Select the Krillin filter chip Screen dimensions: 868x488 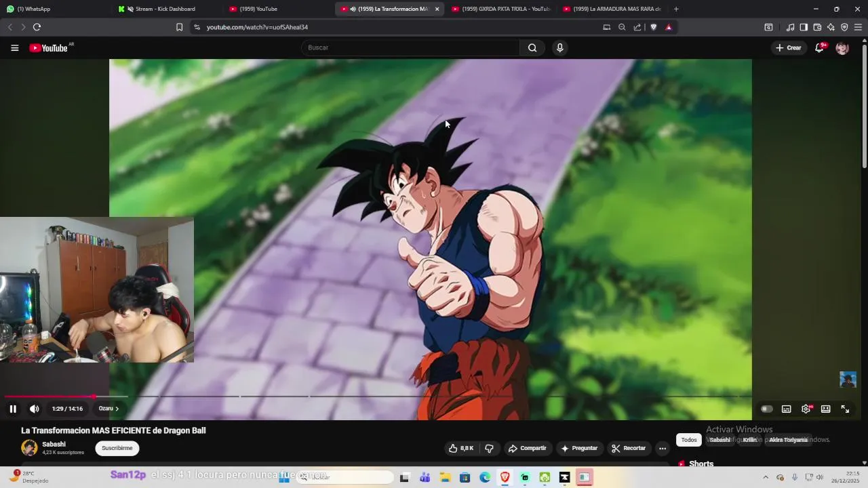tap(750, 440)
